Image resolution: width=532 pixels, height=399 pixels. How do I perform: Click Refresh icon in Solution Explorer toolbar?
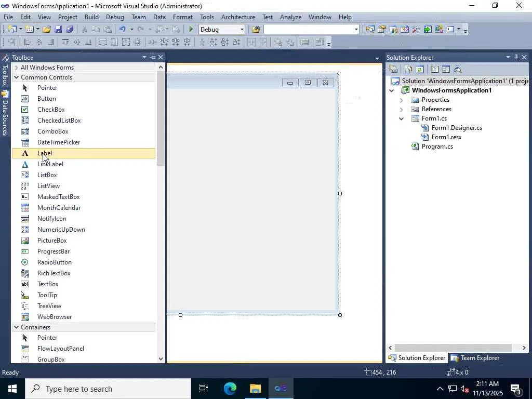[420, 70]
